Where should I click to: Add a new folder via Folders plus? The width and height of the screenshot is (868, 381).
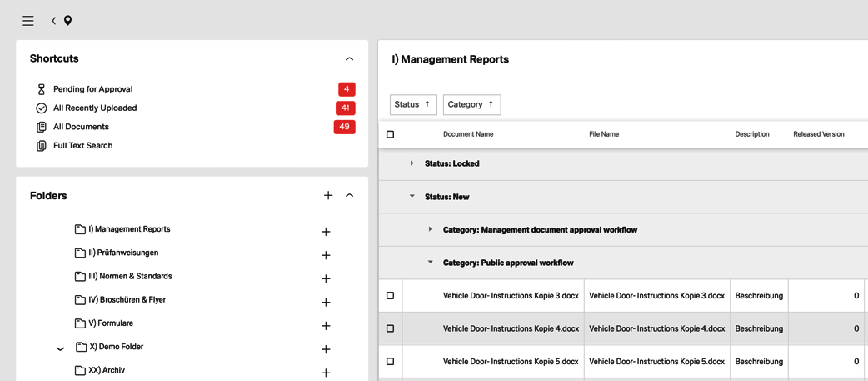[x=328, y=195]
